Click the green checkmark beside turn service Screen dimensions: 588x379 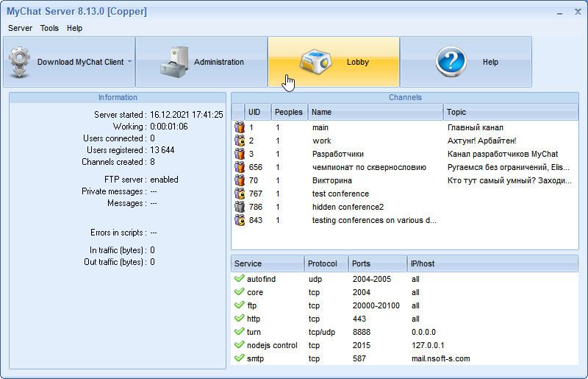239,332
